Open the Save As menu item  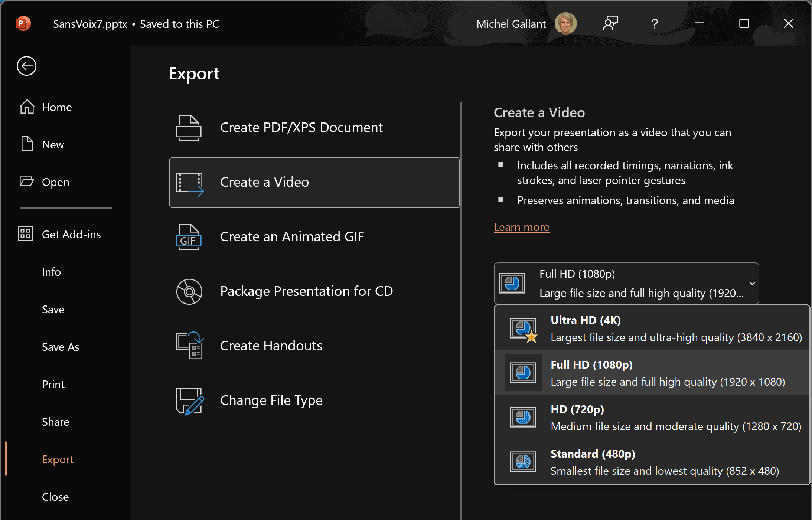tap(61, 347)
